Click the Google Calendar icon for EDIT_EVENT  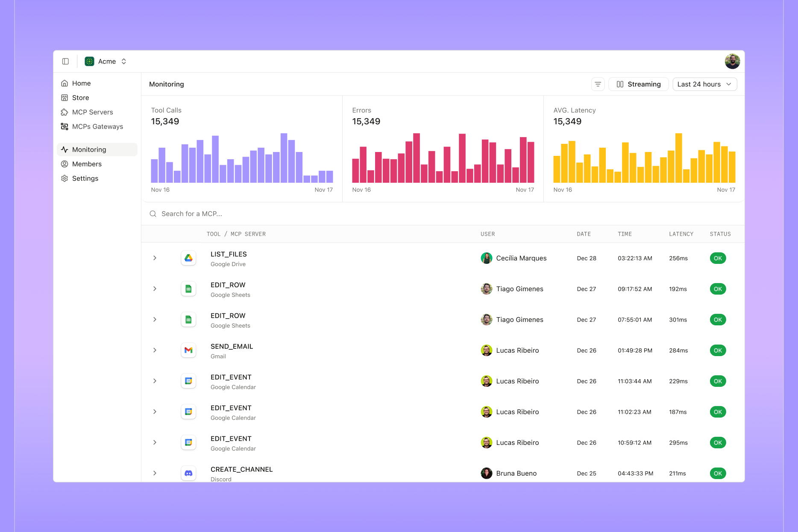tap(188, 381)
